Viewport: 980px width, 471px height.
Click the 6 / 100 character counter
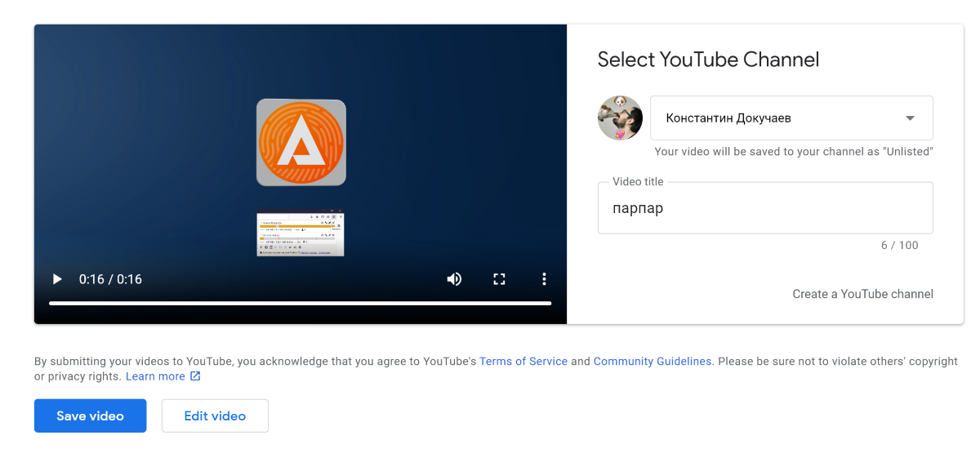tap(899, 245)
